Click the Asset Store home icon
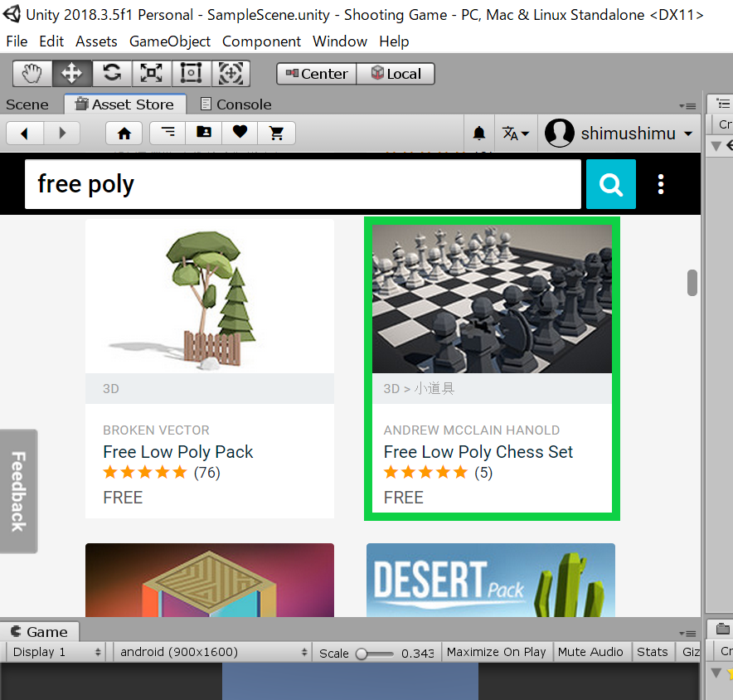The height and width of the screenshot is (700, 733). coord(124,133)
